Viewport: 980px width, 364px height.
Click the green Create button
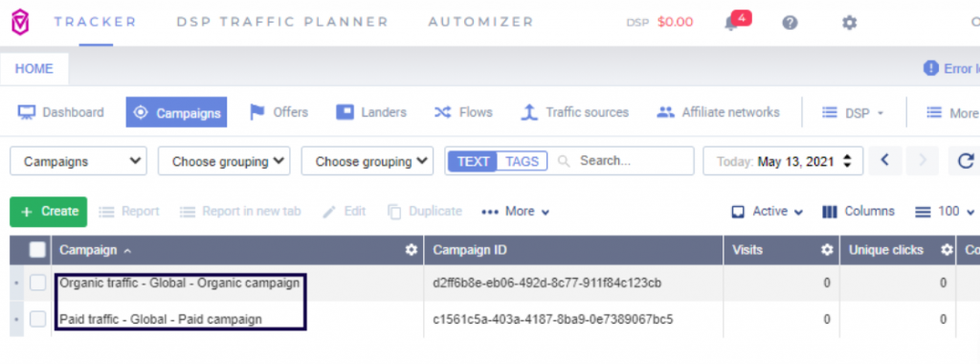click(49, 212)
